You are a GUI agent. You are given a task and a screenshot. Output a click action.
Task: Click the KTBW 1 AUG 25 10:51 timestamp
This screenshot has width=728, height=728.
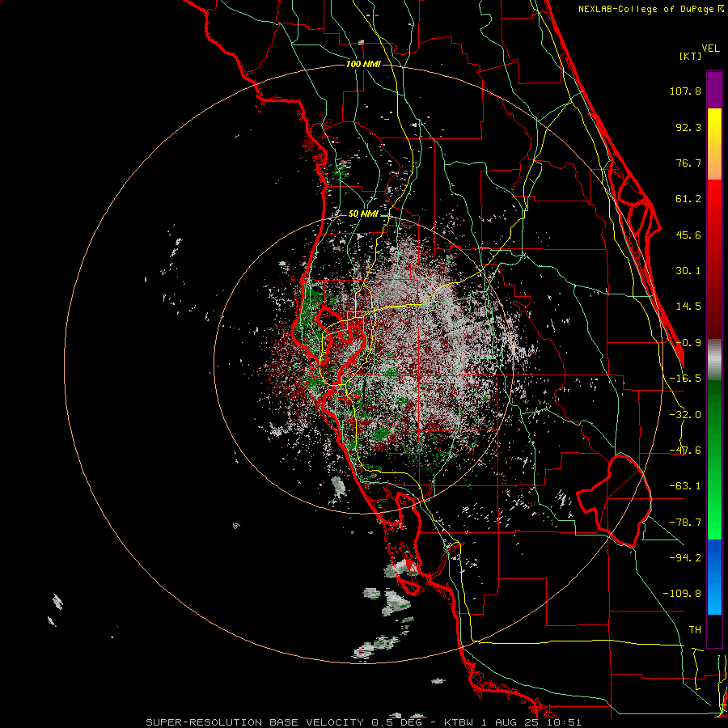click(x=513, y=722)
